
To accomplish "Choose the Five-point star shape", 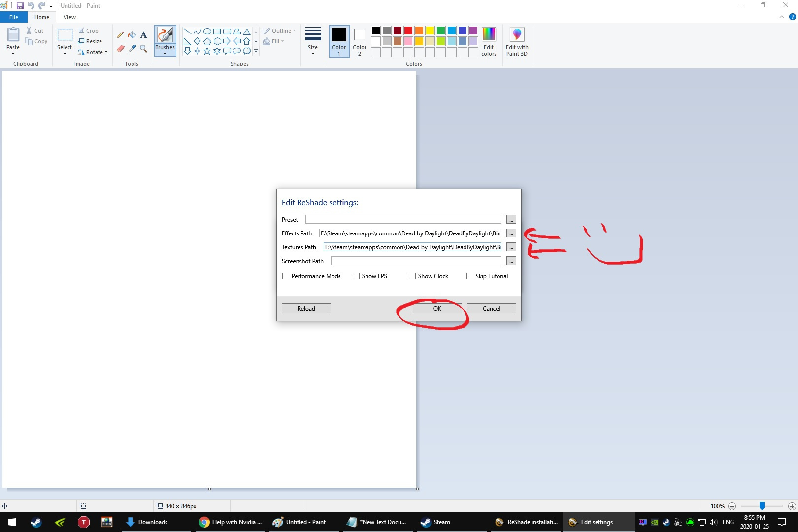I will [207, 51].
